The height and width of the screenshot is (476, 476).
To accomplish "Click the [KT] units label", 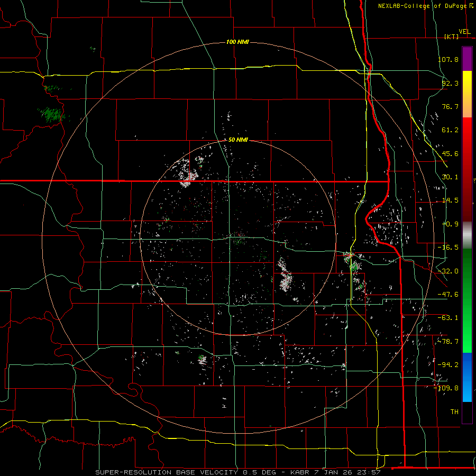I will coord(451,36).
